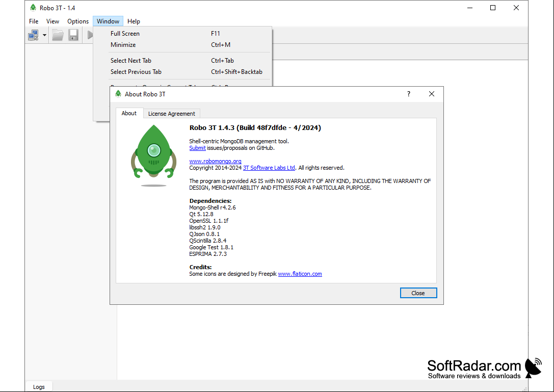Click the 'Qt 5.12.8' dependency line

201,214
